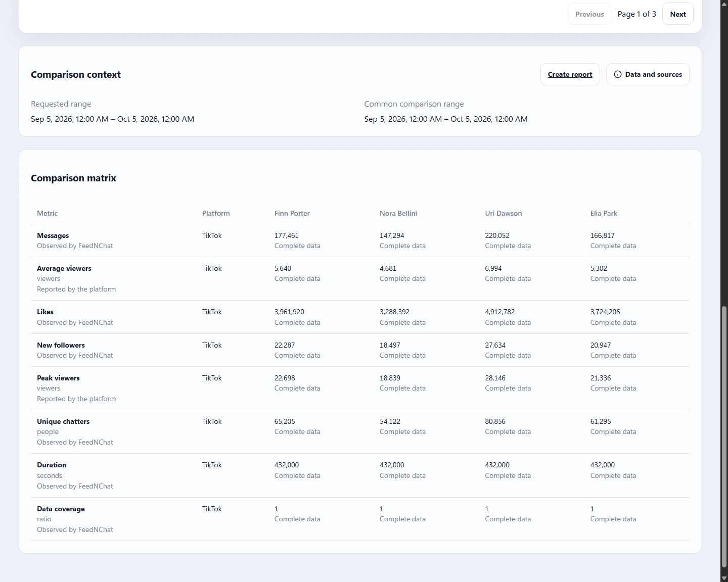Image resolution: width=728 pixels, height=582 pixels.
Task: Click the info icon in Data and sources
Action: coord(617,74)
